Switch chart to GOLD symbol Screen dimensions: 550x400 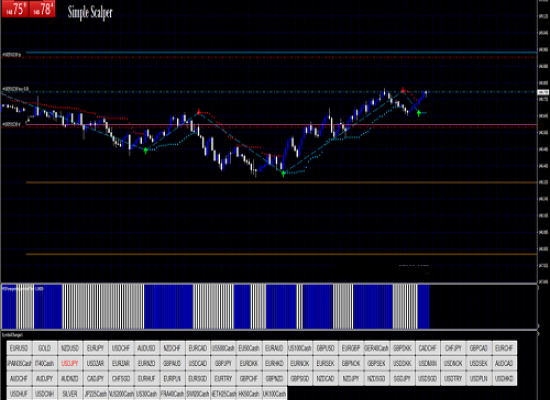(45, 348)
